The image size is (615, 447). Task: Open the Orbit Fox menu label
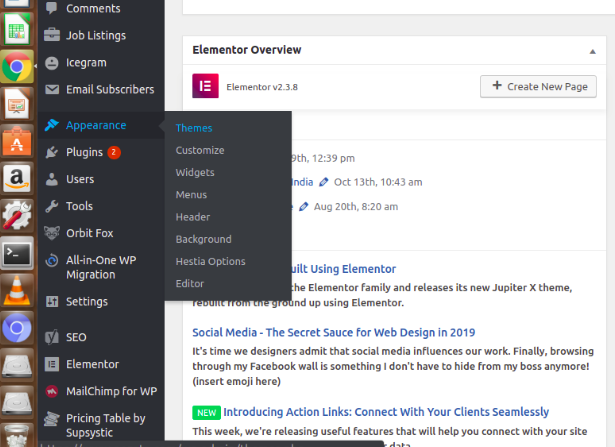89,233
